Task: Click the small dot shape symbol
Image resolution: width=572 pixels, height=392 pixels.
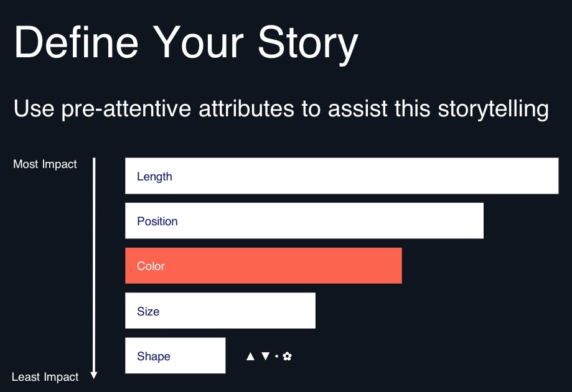Action: (x=276, y=357)
